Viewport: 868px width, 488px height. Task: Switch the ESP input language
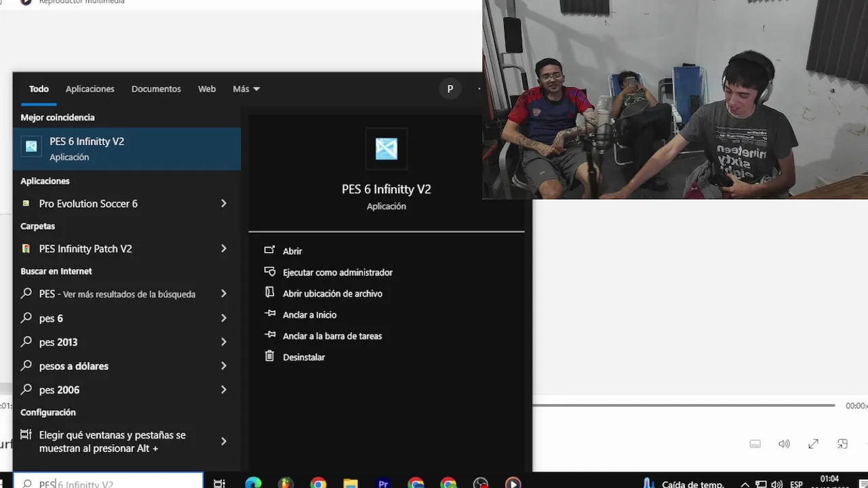coord(797,484)
